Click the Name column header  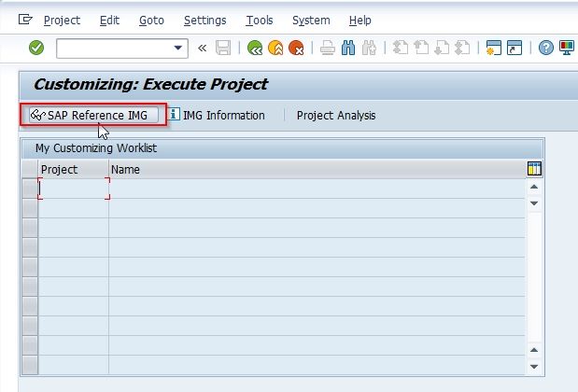point(317,170)
